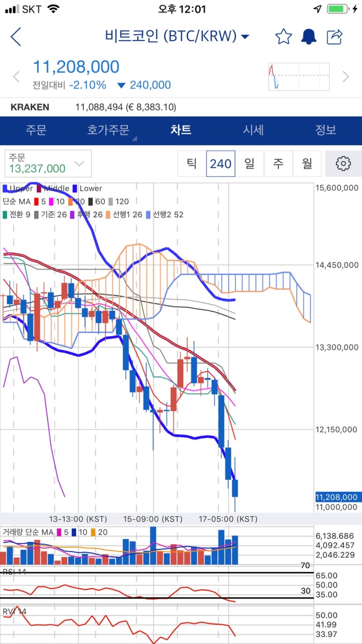This screenshot has height=644, width=362.
Task: Tap the 후행 26 legend swatch
Action: pos(72,215)
